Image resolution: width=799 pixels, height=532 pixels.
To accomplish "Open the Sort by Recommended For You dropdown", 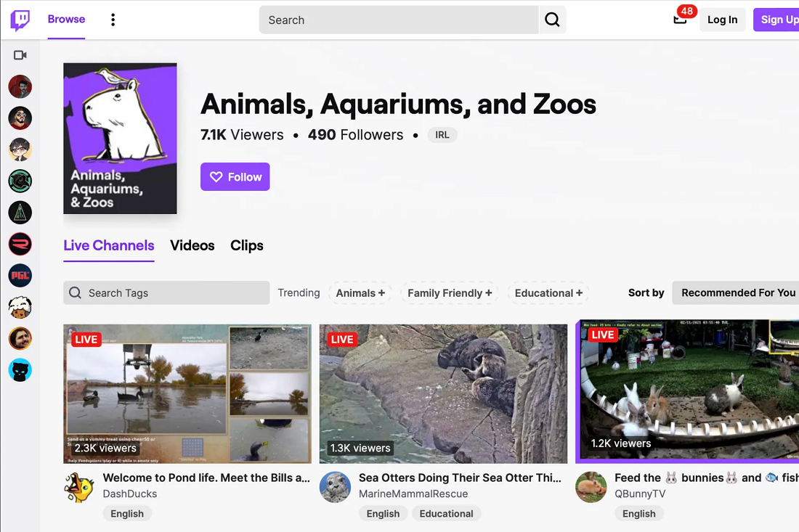I will click(737, 292).
